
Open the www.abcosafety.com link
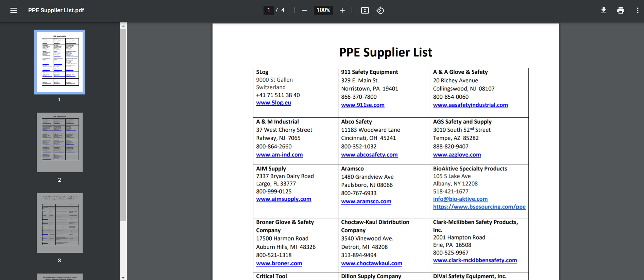click(369, 155)
